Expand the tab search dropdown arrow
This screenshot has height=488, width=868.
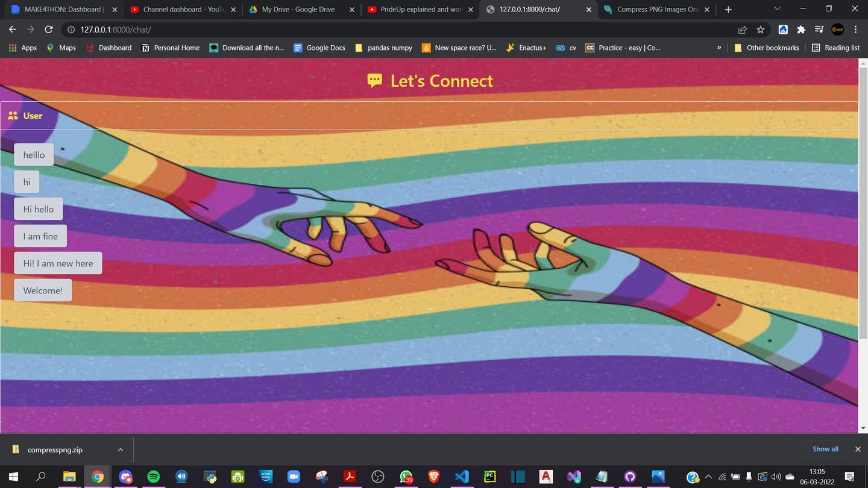pyautogui.click(x=777, y=9)
